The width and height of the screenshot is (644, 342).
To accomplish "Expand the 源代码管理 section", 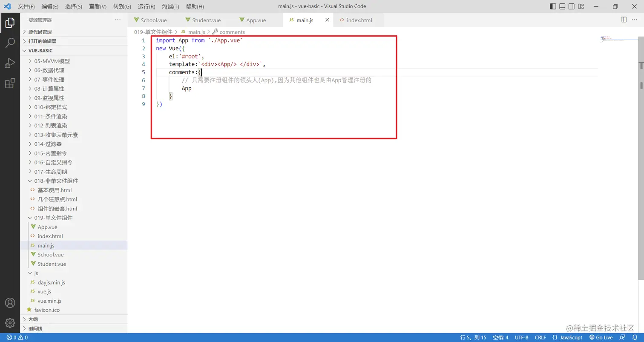I will pyautogui.click(x=74, y=32).
